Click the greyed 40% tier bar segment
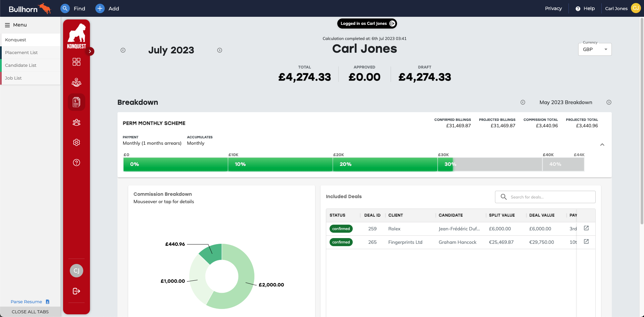The width and height of the screenshot is (644, 317). point(563,164)
